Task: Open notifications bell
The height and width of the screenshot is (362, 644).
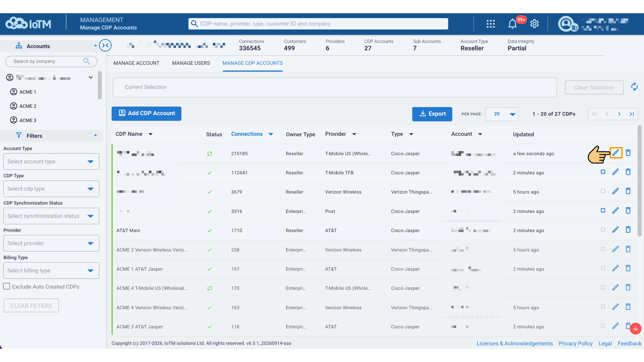Action: pyautogui.click(x=513, y=24)
